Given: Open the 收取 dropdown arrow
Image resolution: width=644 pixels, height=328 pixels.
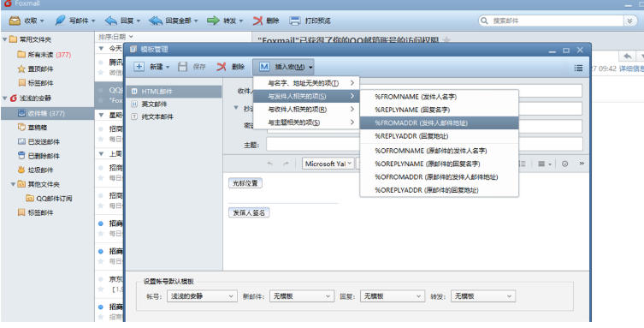Looking at the screenshot, I should click(42, 21).
